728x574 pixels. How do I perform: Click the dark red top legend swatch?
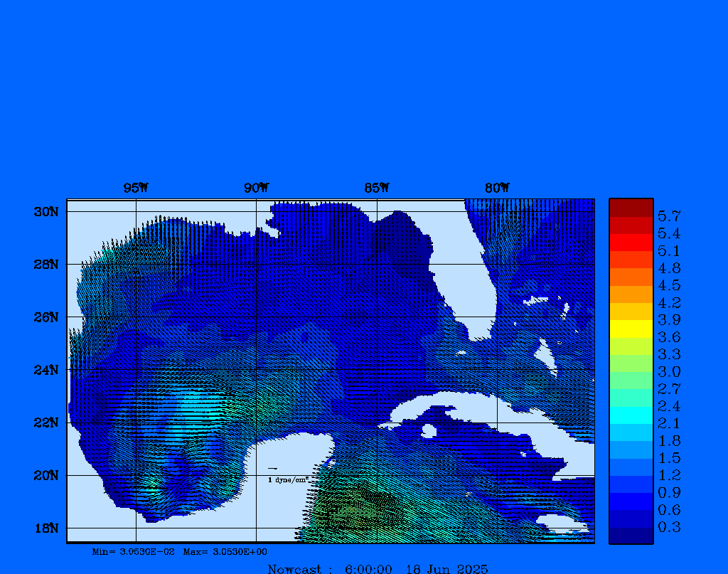point(631,208)
